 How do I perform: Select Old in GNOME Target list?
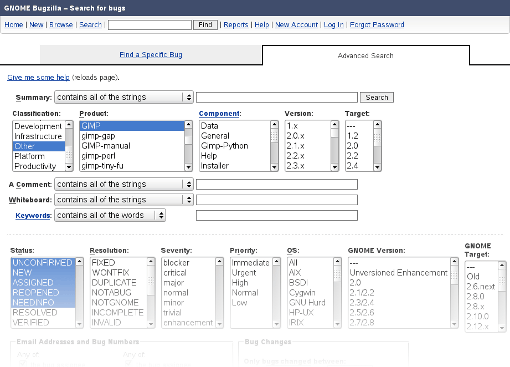click(x=482, y=276)
